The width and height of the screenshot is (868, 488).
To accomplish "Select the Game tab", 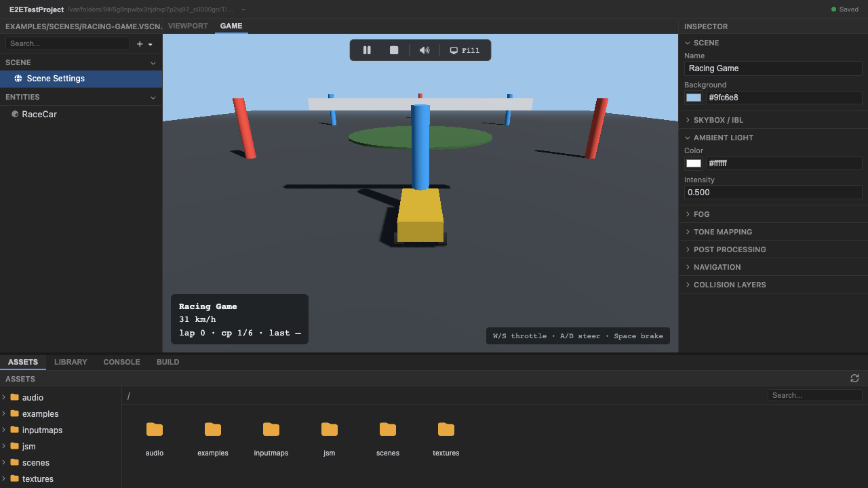I will click(x=231, y=26).
